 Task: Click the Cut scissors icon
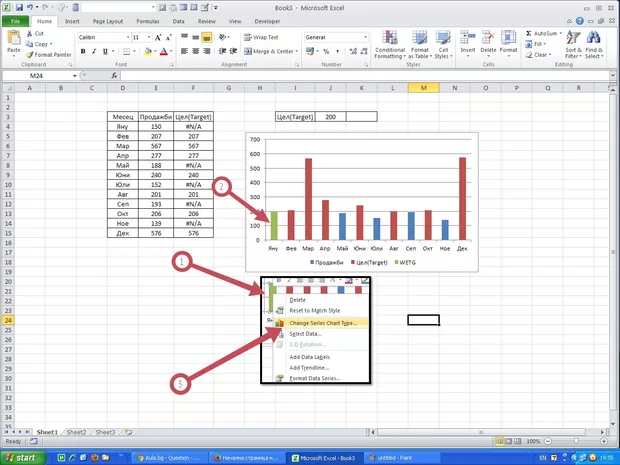pyautogui.click(x=30, y=34)
